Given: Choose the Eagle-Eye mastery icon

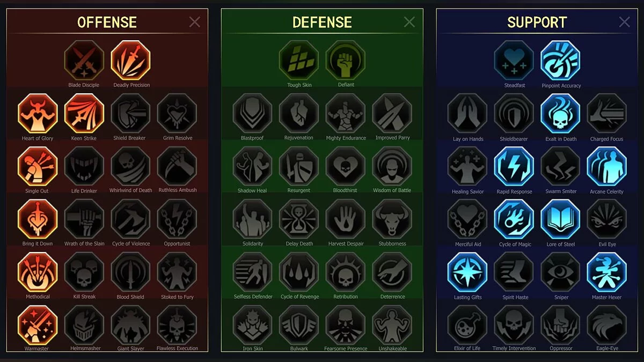Looking at the screenshot, I should [x=607, y=325].
